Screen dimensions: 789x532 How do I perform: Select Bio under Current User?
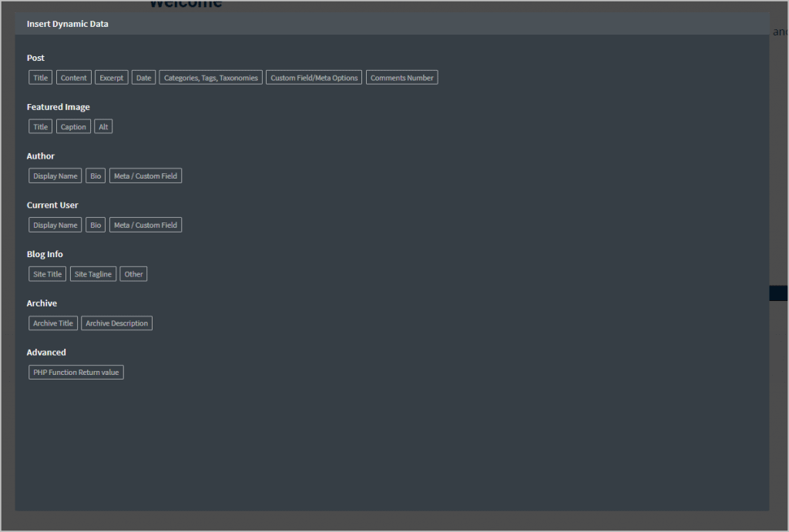(x=95, y=224)
